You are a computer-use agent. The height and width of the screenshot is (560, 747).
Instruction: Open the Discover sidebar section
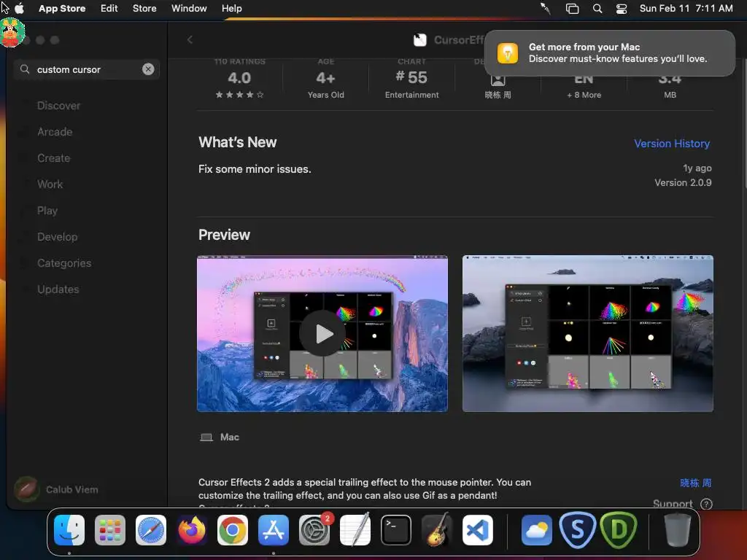58,106
